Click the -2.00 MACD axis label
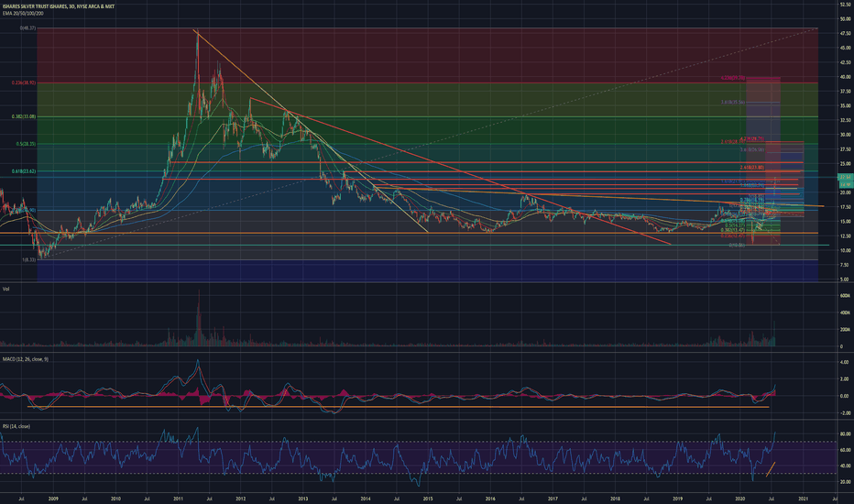This screenshot has width=854, height=504. pyautogui.click(x=845, y=413)
